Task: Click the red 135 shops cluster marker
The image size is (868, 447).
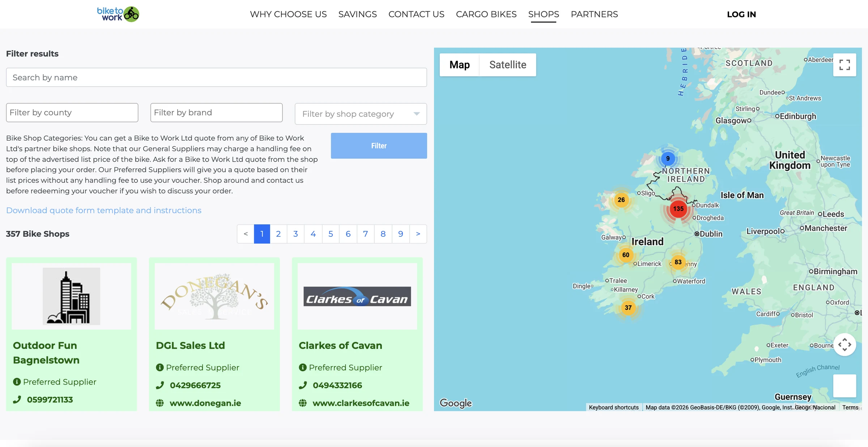Action: pyautogui.click(x=678, y=209)
